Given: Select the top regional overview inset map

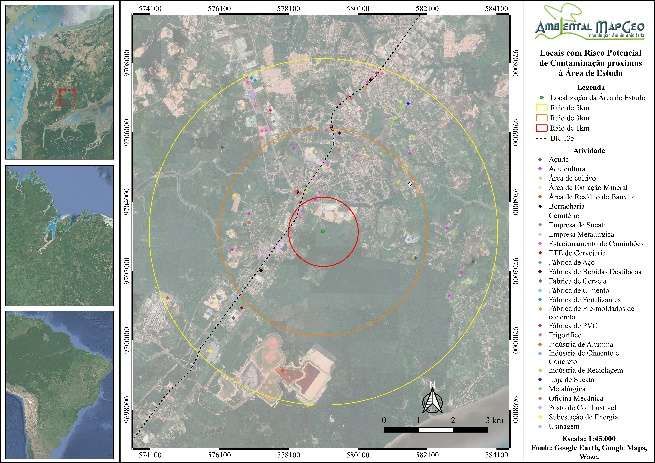Looking at the screenshot, I should pyautogui.click(x=58, y=81).
